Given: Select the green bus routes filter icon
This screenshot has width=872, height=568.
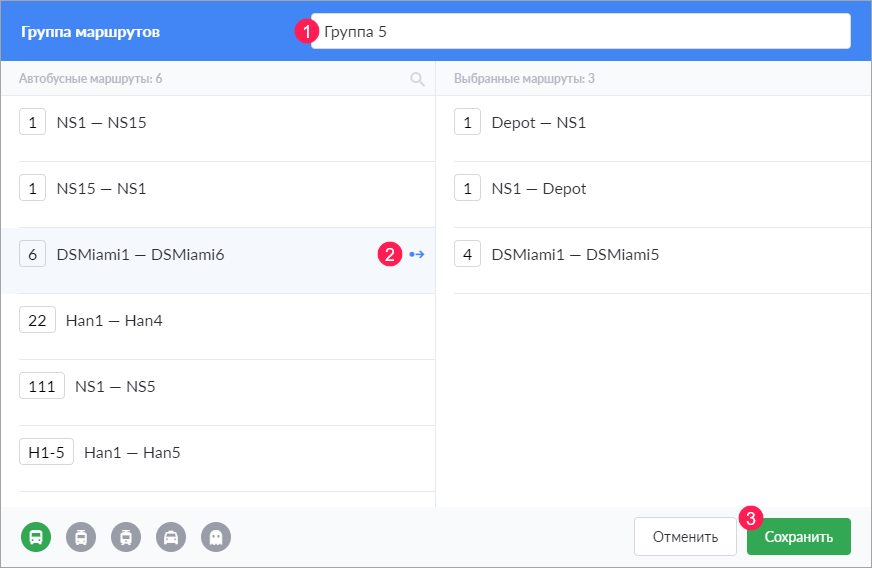Looking at the screenshot, I should click(36, 537).
